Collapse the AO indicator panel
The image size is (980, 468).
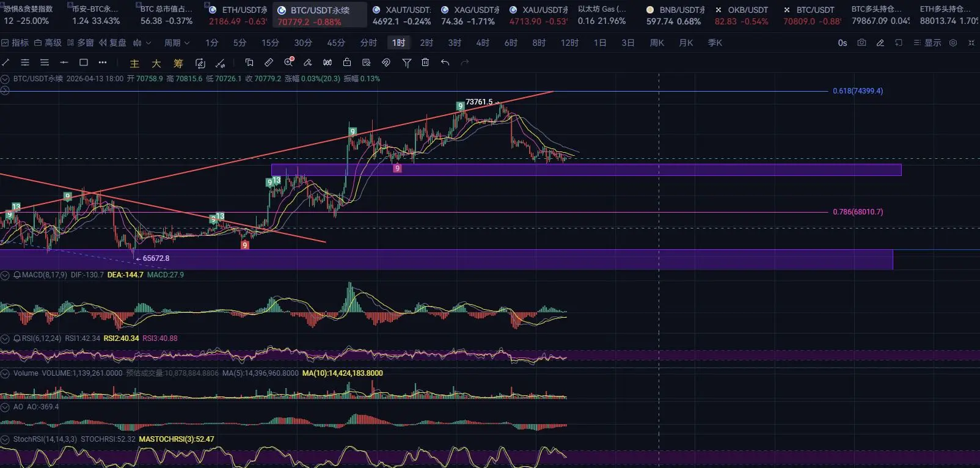[5, 407]
